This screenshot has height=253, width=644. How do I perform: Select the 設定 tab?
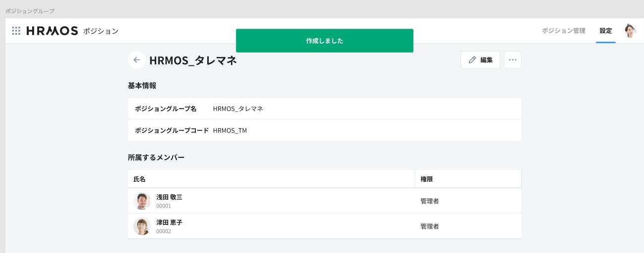pos(605,31)
